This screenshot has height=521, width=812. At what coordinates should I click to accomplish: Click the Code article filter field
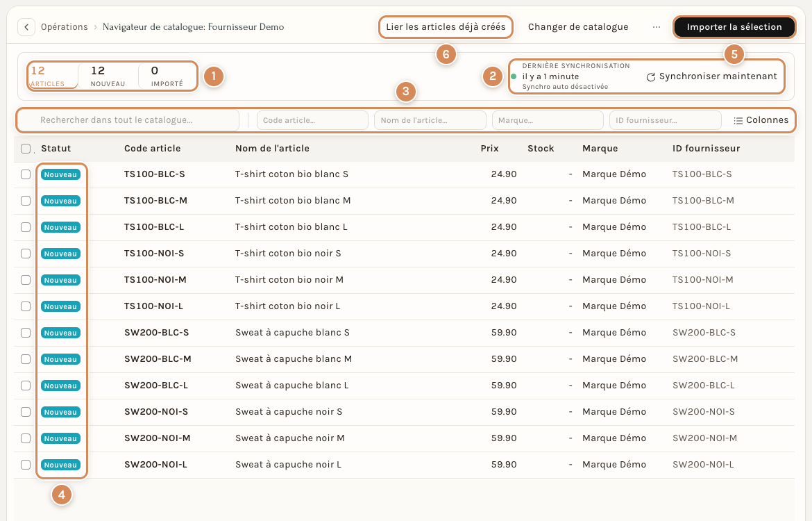coord(312,120)
